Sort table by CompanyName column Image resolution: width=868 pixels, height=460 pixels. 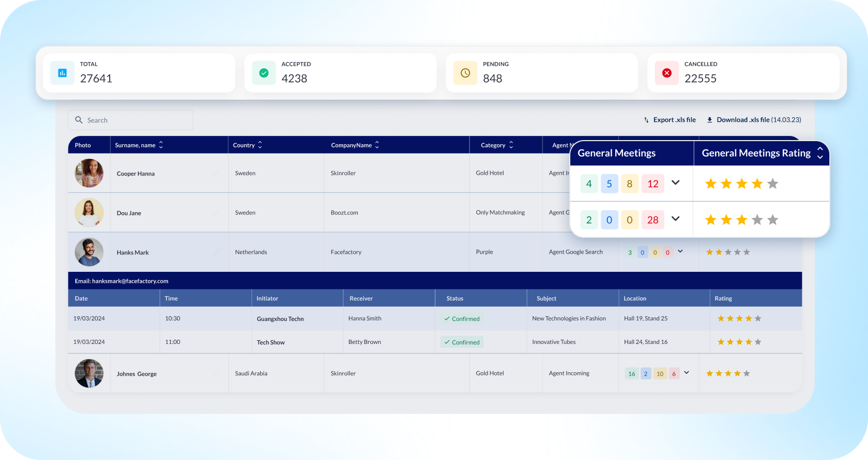pyautogui.click(x=377, y=145)
